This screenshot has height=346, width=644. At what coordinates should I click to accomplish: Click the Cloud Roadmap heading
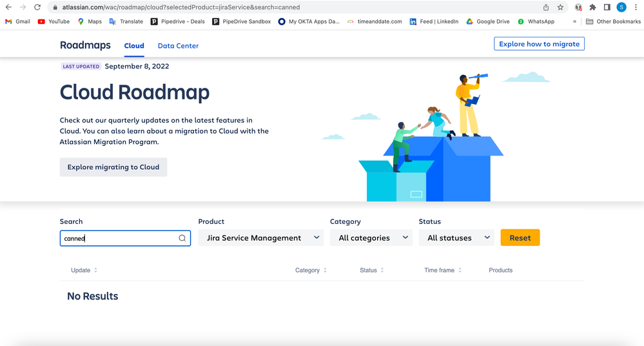[135, 92]
